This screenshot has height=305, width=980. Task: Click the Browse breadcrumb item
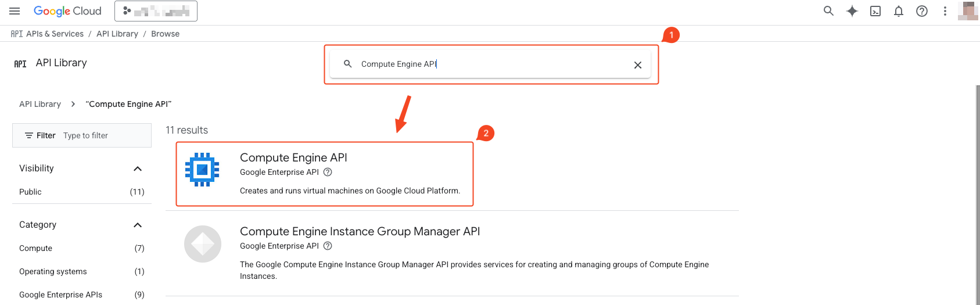(x=165, y=34)
